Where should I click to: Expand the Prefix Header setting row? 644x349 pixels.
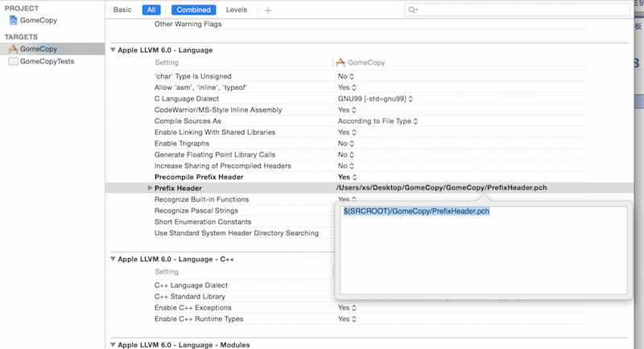click(x=150, y=188)
